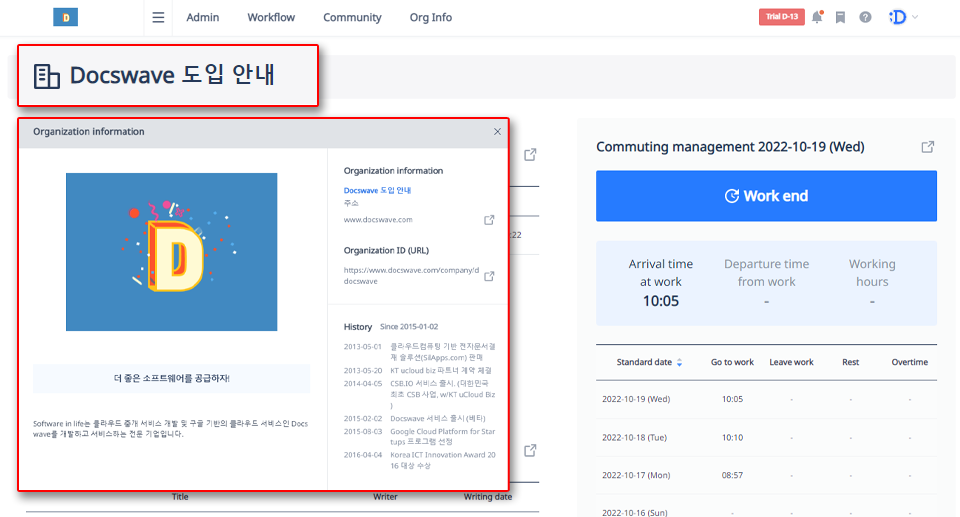Open the hamburger menu icon
960x517 pixels.
[x=158, y=17]
